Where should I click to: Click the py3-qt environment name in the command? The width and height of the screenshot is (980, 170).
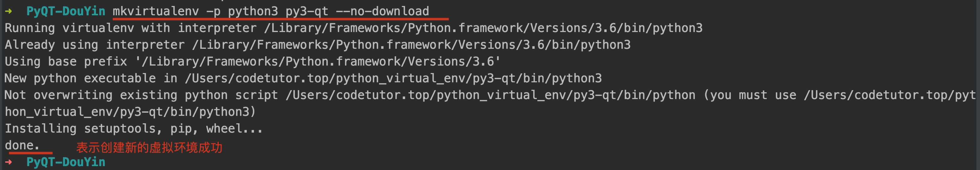click(x=307, y=11)
